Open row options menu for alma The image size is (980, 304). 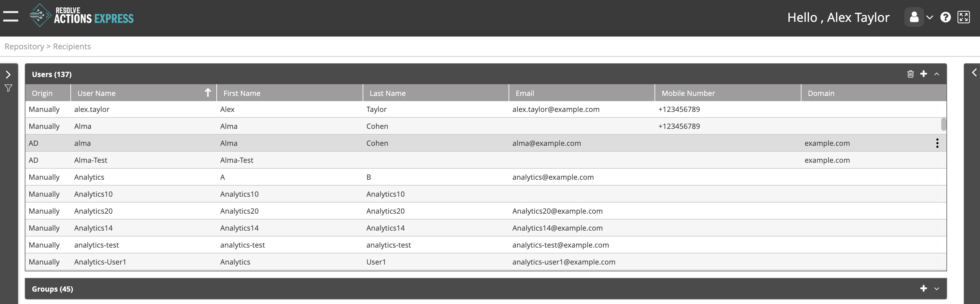(x=937, y=143)
